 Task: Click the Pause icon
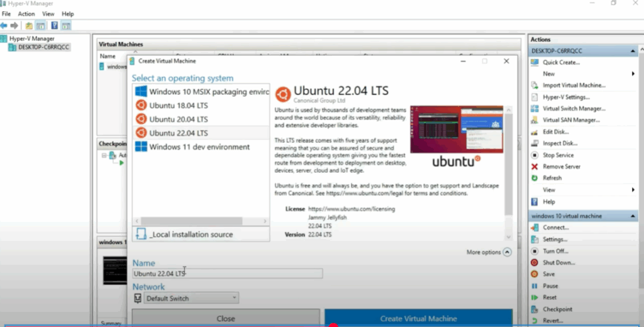(535, 286)
